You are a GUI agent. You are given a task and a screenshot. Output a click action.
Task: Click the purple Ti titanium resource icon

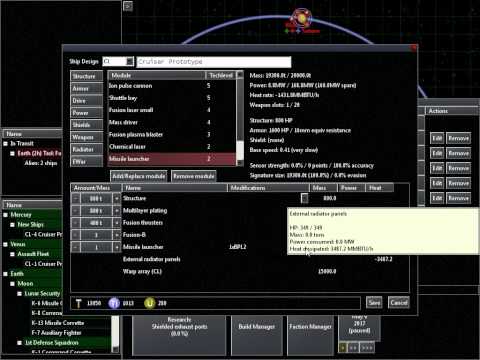(x=114, y=303)
